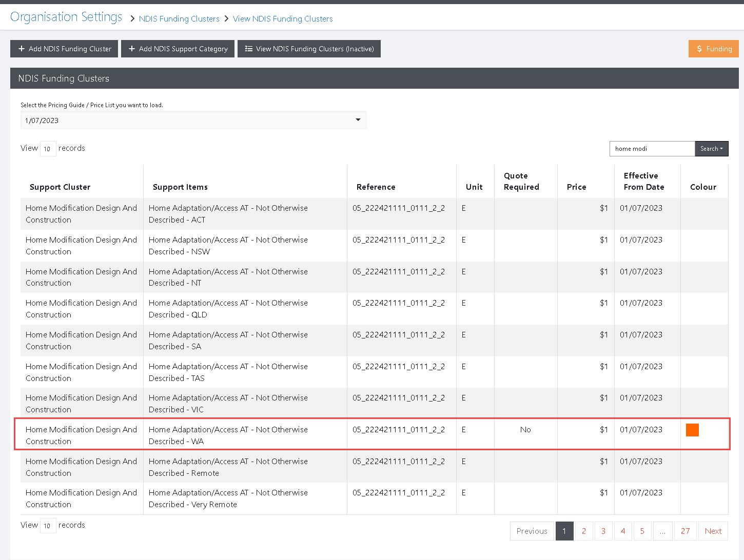744x560 pixels.
Task: Select the support item ending in Very Remote
Action: (x=228, y=498)
